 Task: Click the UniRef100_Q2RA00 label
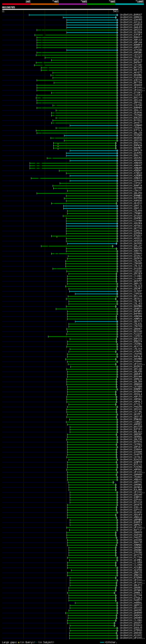coord(131,254)
